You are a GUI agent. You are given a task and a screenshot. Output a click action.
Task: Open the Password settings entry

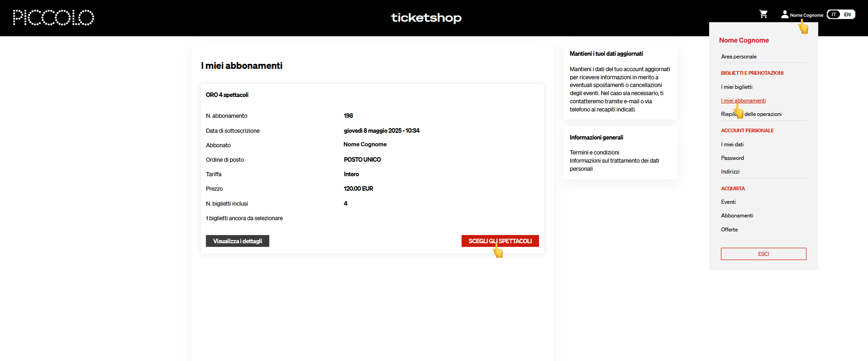coord(732,158)
